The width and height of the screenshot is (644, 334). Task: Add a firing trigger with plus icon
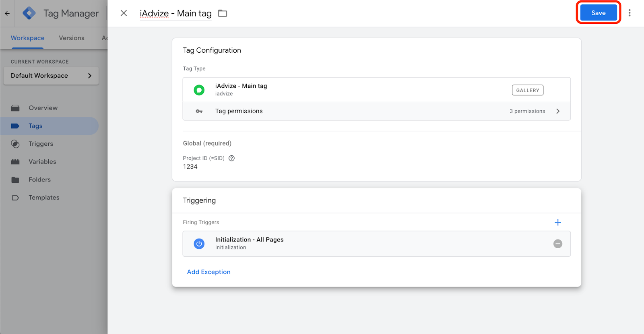click(x=557, y=223)
